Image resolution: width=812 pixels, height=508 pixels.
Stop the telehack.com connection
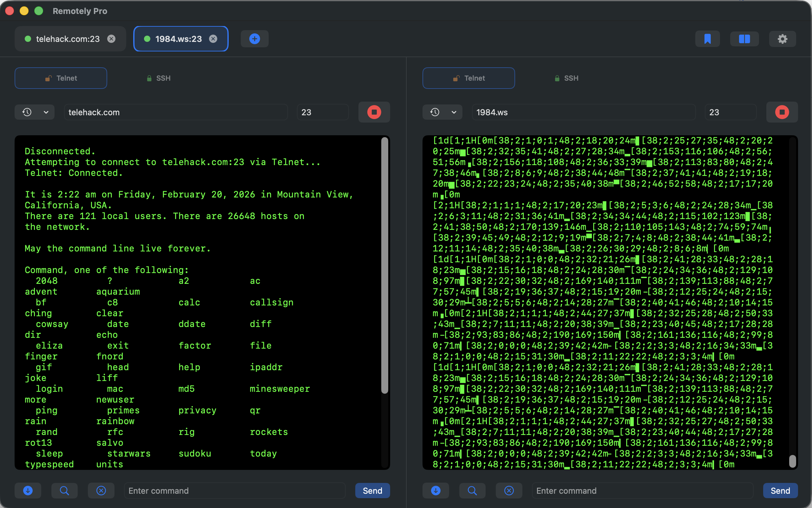(x=374, y=112)
